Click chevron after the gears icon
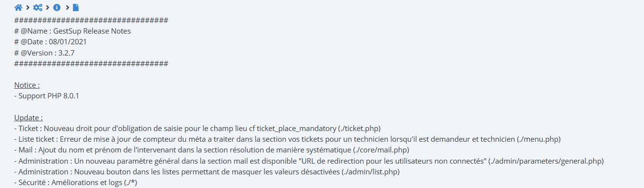This screenshot has width=644, height=188. [x=48, y=7]
